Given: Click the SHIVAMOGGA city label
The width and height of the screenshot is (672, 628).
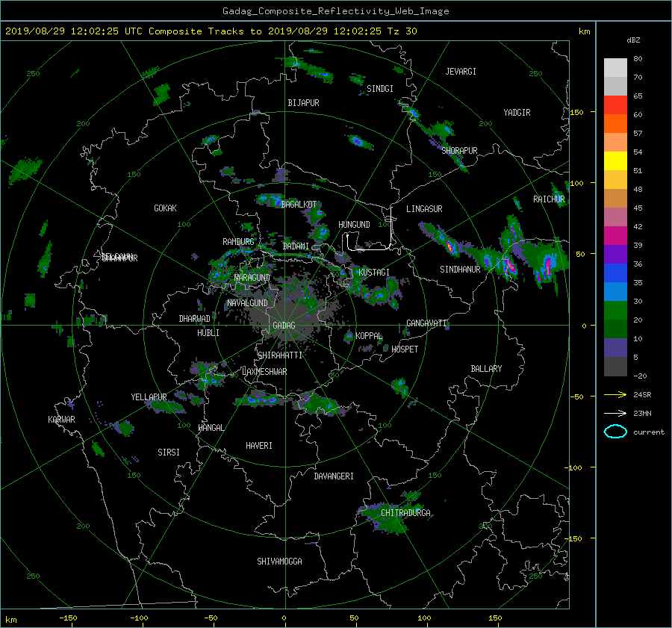Looking at the screenshot, I should pyautogui.click(x=279, y=561).
